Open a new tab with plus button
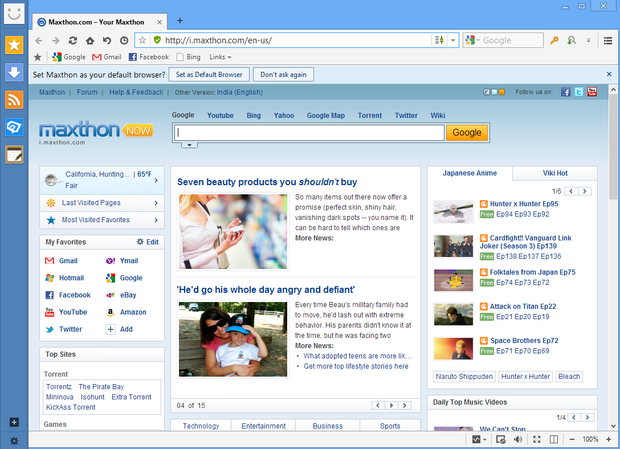The width and height of the screenshot is (620, 449). click(180, 21)
